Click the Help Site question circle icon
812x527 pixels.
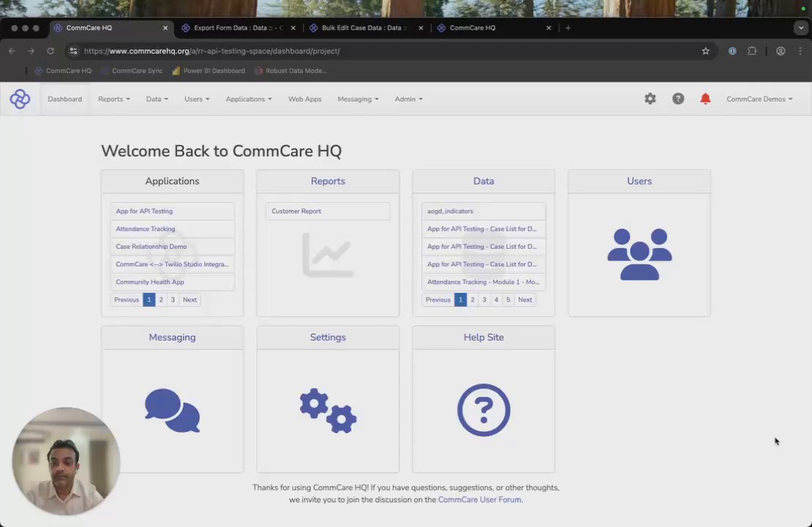484,410
